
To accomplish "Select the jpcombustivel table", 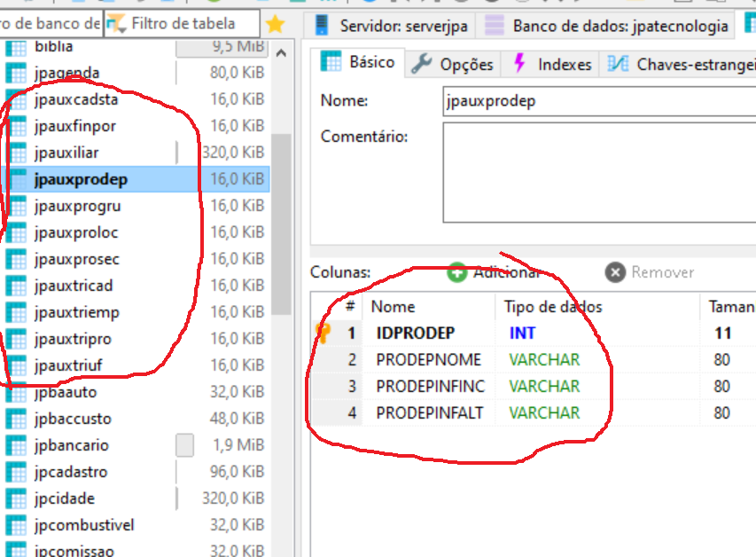I will click(x=84, y=525).
